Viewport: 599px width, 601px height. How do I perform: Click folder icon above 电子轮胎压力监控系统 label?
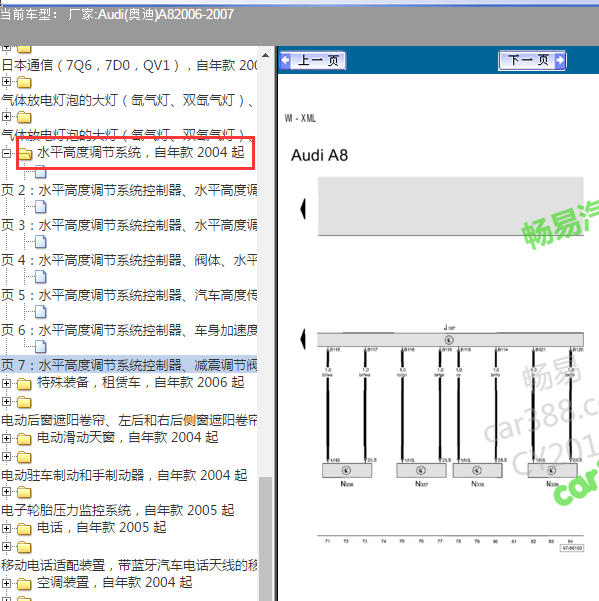point(24,492)
